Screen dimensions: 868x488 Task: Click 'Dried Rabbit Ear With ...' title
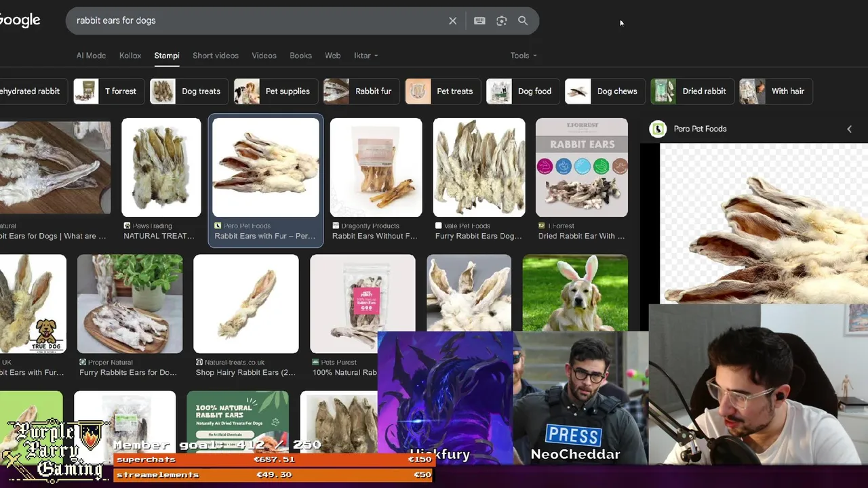(581, 236)
